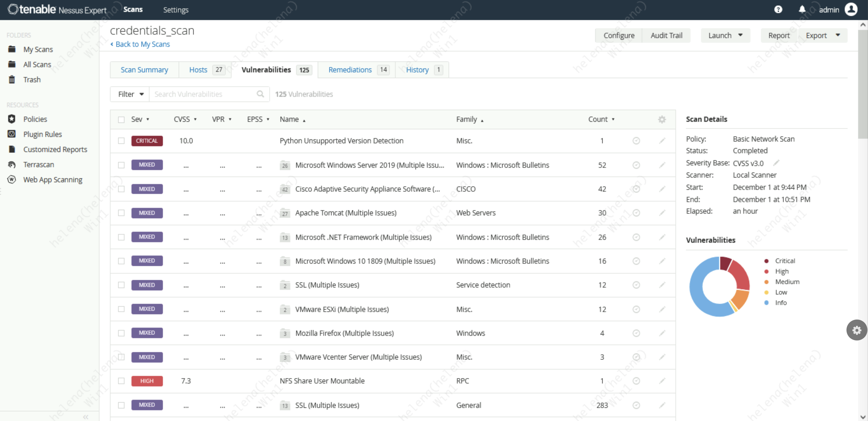This screenshot has height=421, width=868.
Task: Open the Export dropdown menu
Action: [x=838, y=35]
